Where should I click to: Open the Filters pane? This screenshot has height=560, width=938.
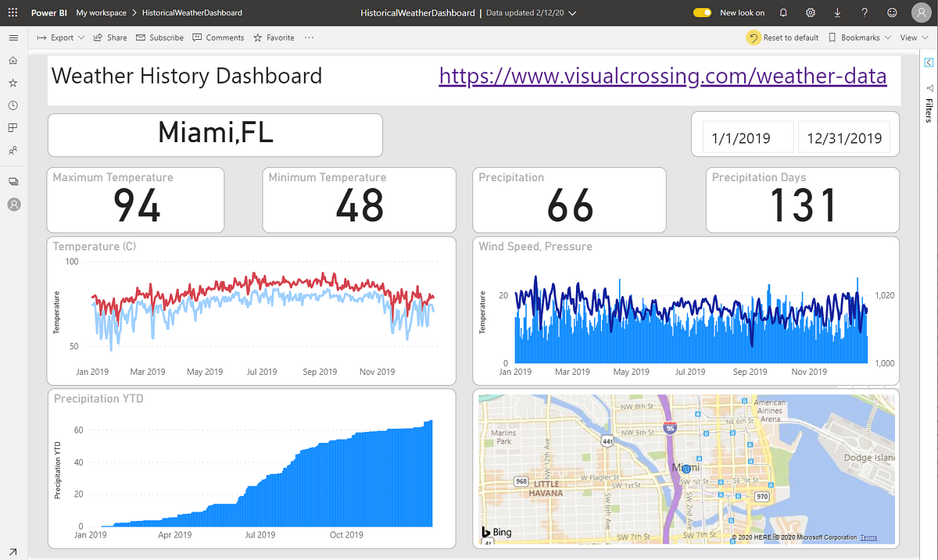click(929, 103)
